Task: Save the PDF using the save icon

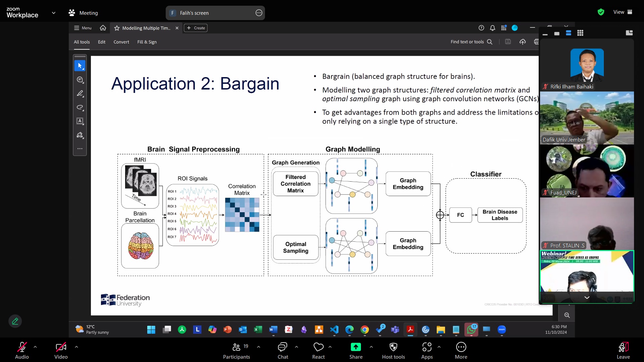Action: coord(508,42)
